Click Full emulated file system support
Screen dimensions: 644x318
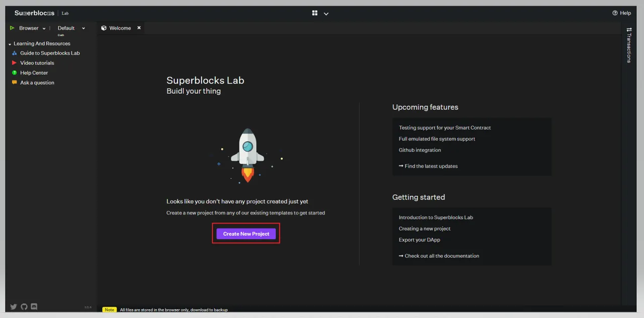pos(437,139)
